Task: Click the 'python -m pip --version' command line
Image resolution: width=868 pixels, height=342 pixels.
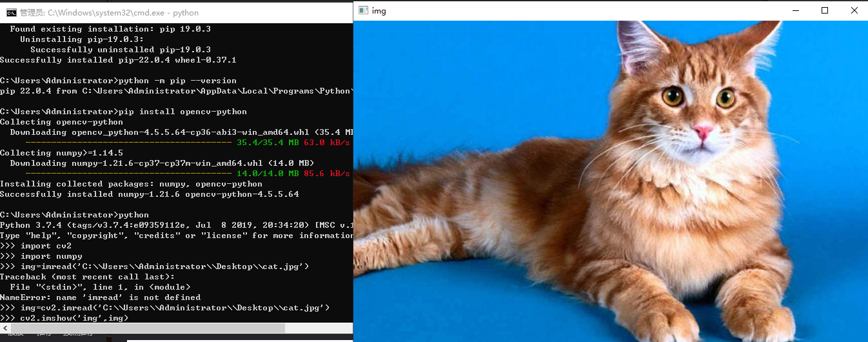Action: coord(118,81)
